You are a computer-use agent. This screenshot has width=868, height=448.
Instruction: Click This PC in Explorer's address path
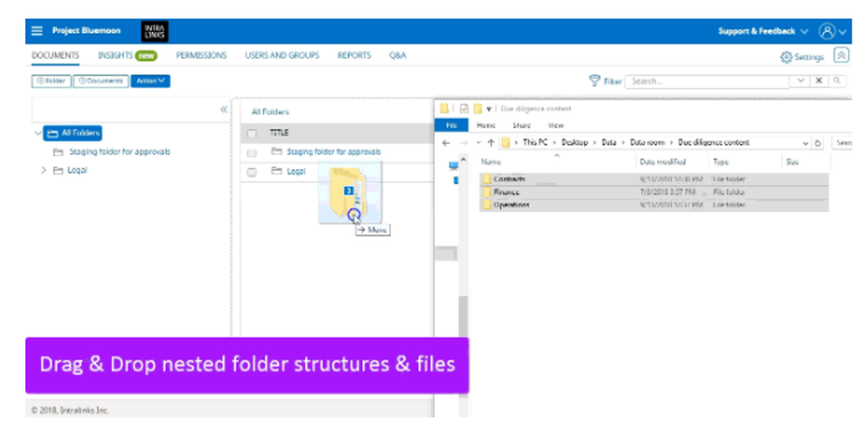pos(535,142)
